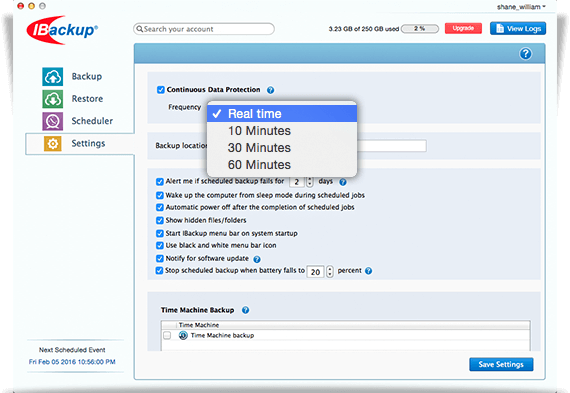The image size is (570, 393).
Task: Toggle Notify for software update
Action: [x=160, y=258]
